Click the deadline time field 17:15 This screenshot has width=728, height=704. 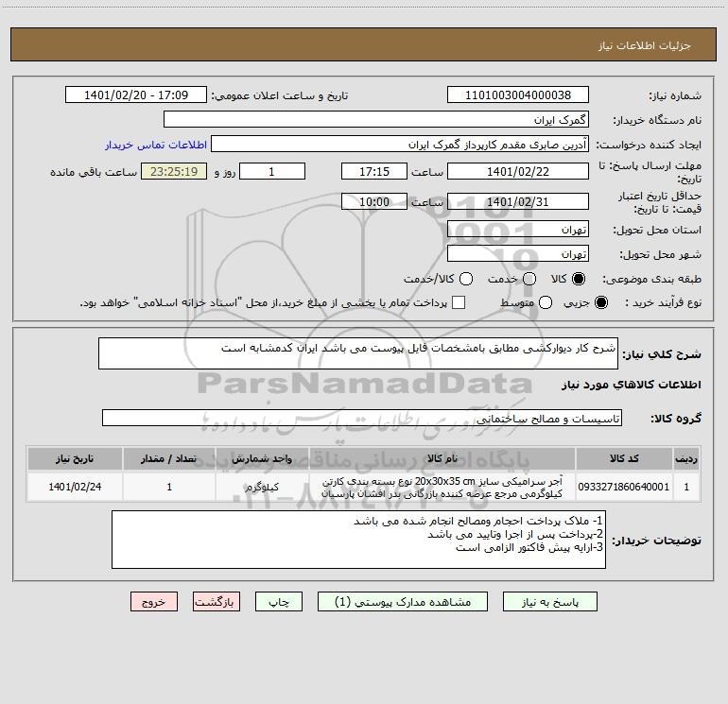point(374,172)
